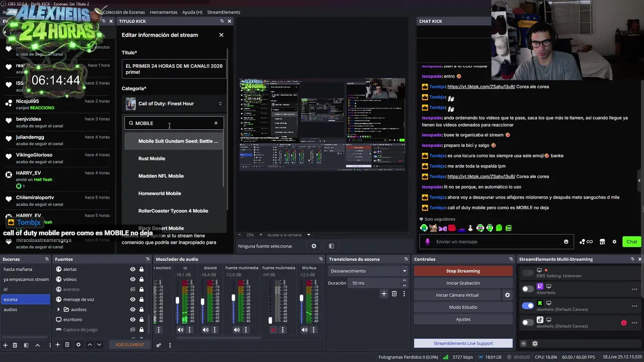Hide the mensaje de voz source

coord(133,300)
